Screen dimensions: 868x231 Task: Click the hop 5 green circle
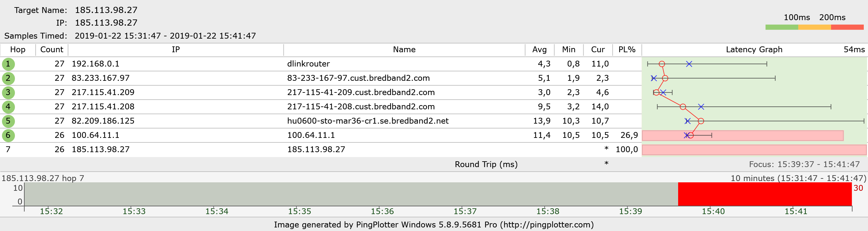8,121
